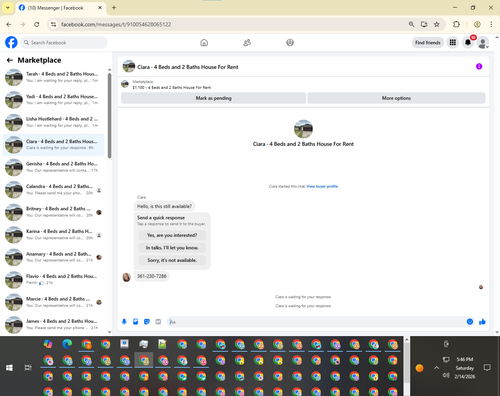Image resolution: width=500 pixels, height=396 pixels.
Task: Expand the More options button
Action: pos(396,98)
